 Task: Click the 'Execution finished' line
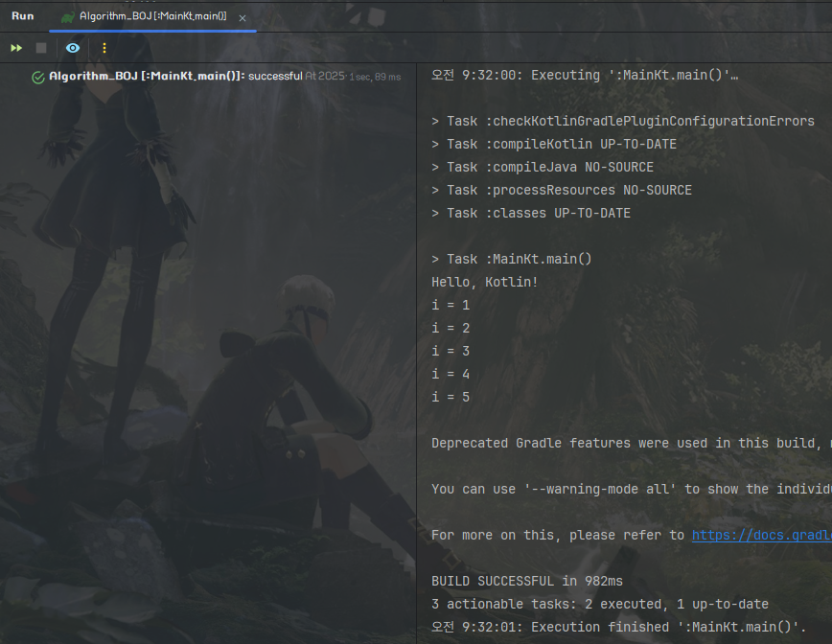(x=618, y=628)
